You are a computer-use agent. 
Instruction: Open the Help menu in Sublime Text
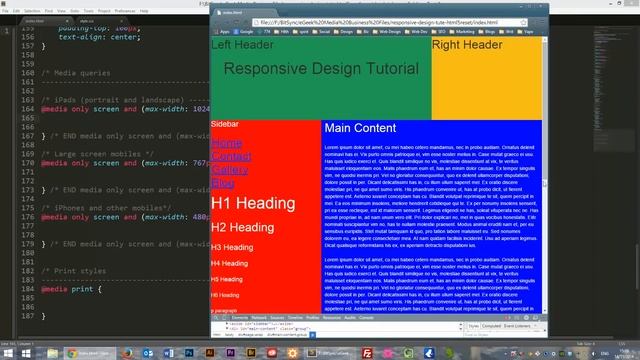[144, 11]
